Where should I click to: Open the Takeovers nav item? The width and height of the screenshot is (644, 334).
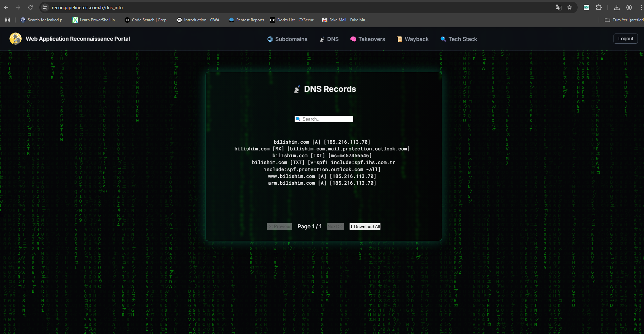(x=368, y=39)
